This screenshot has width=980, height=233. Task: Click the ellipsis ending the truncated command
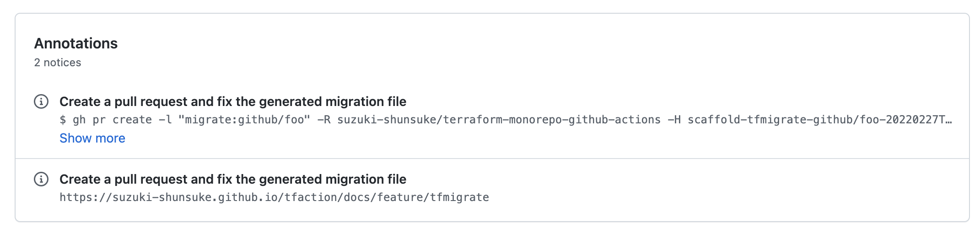pos(948,120)
